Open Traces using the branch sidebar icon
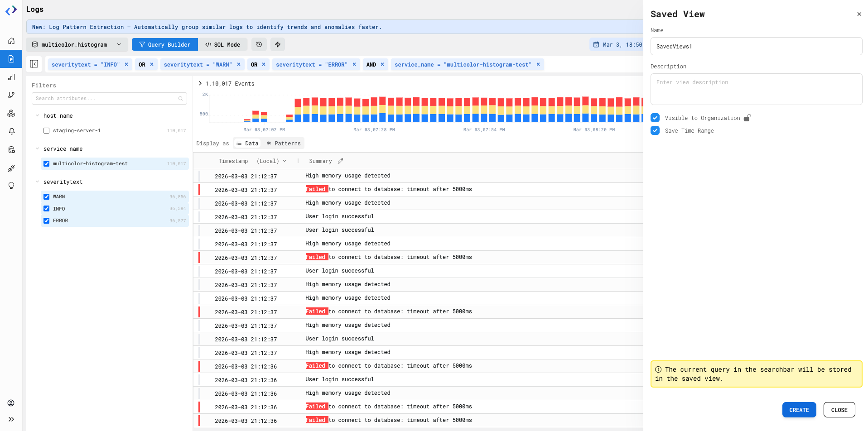This screenshot has height=431, width=868. (11, 95)
